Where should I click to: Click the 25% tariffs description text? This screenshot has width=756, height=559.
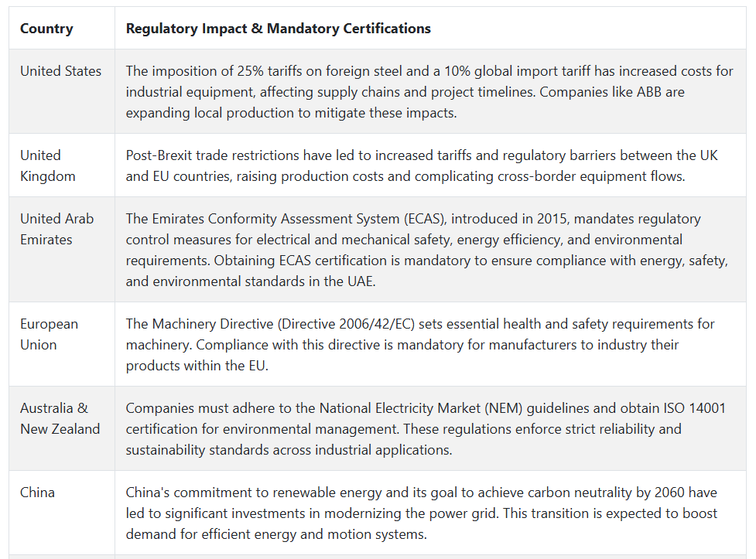tap(429, 91)
